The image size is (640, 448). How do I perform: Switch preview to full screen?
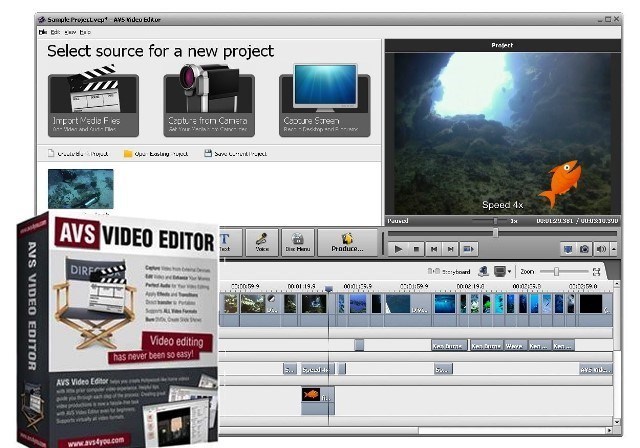[x=568, y=249]
